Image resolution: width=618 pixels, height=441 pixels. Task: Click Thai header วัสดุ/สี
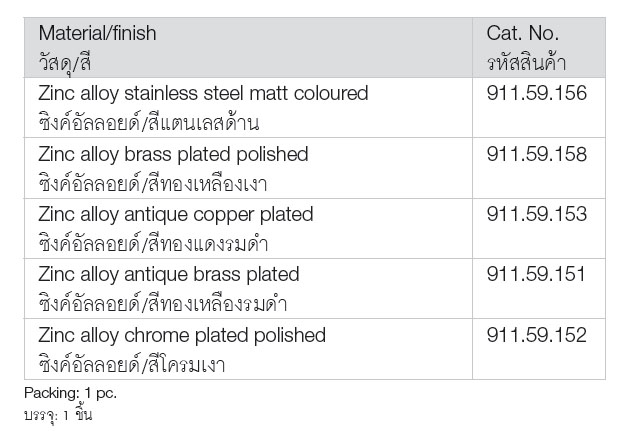[65, 63]
